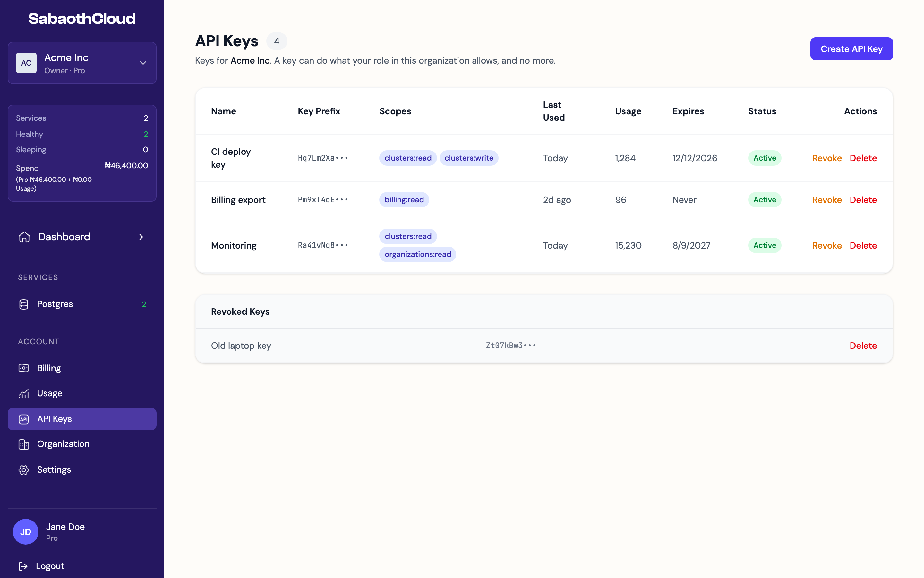This screenshot has height=578, width=924.
Task: Click the Monitoring key name
Action: [234, 245]
